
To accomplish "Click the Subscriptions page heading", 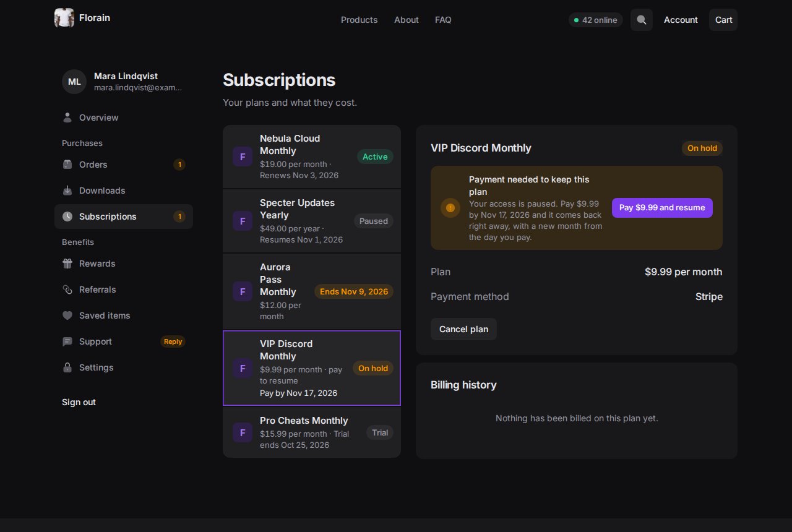I will pos(279,80).
